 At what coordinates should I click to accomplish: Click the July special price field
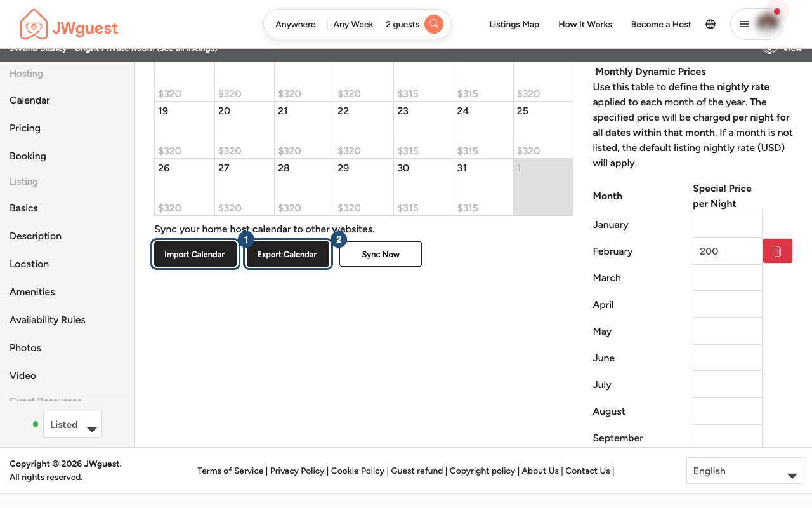point(728,385)
